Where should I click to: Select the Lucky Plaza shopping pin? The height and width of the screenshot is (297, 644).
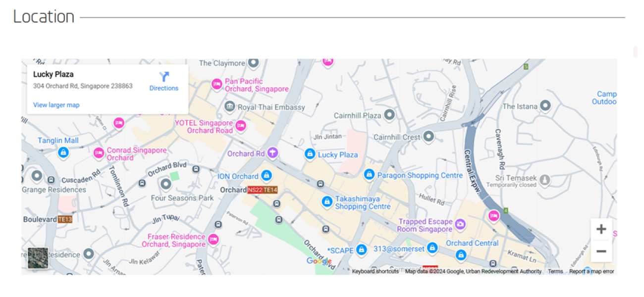(x=310, y=154)
